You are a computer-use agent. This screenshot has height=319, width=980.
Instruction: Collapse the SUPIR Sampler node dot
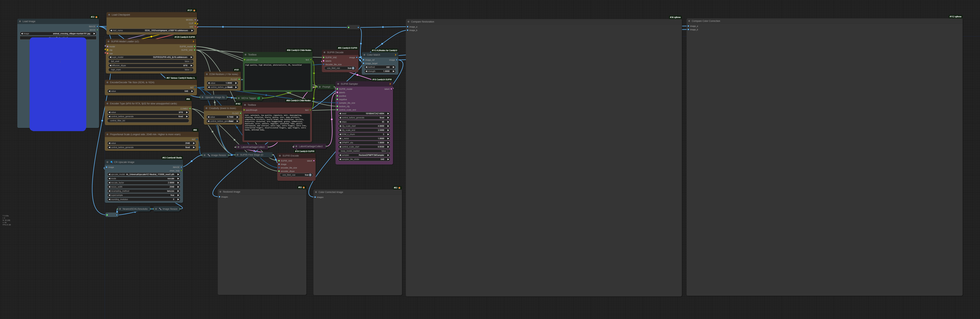338,84
